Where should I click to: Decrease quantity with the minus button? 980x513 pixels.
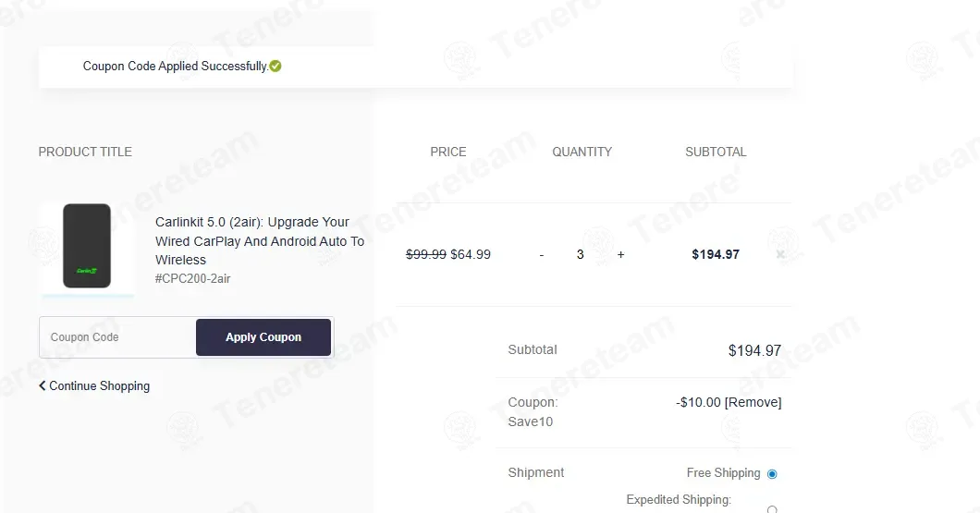[x=541, y=255]
